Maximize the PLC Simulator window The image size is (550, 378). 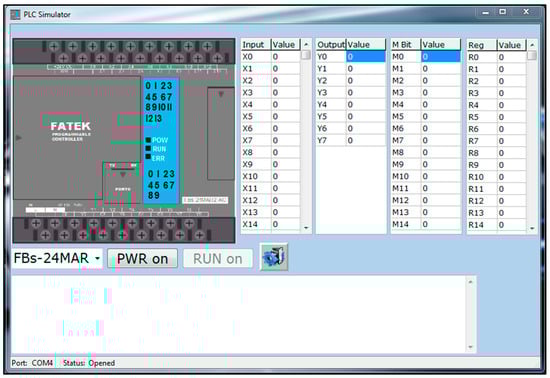[x=502, y=12]
